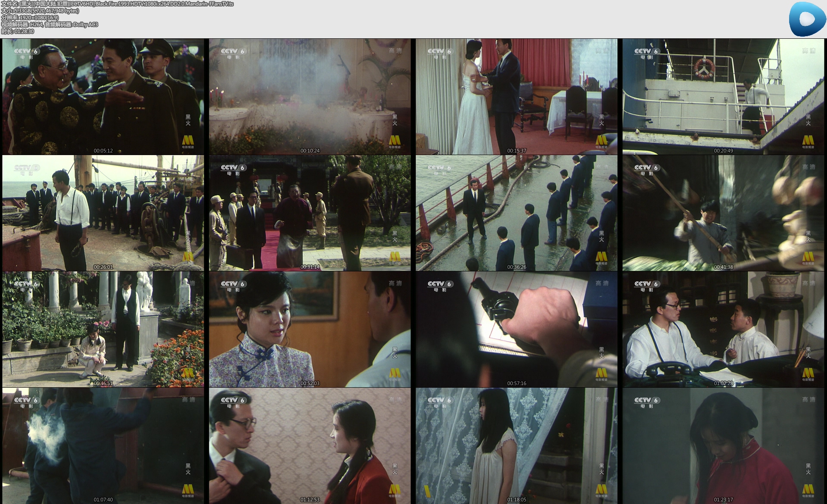The height and width of the screenshot is (504, 827).
Task: Click the white dress frame at 00:15:37
Action: (516, 96)
